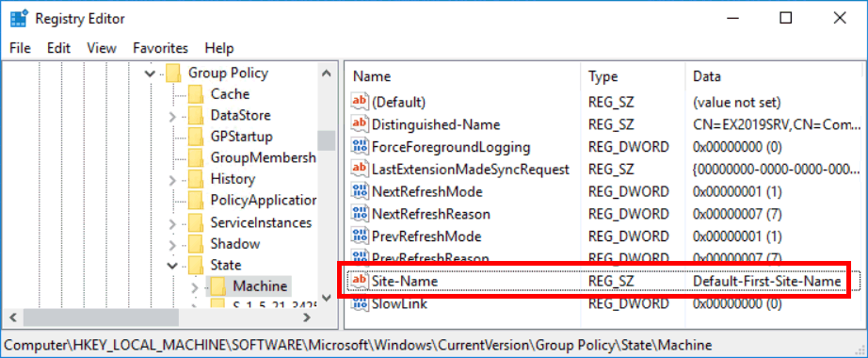Select the Site-Name string value icon

point(360,281)
